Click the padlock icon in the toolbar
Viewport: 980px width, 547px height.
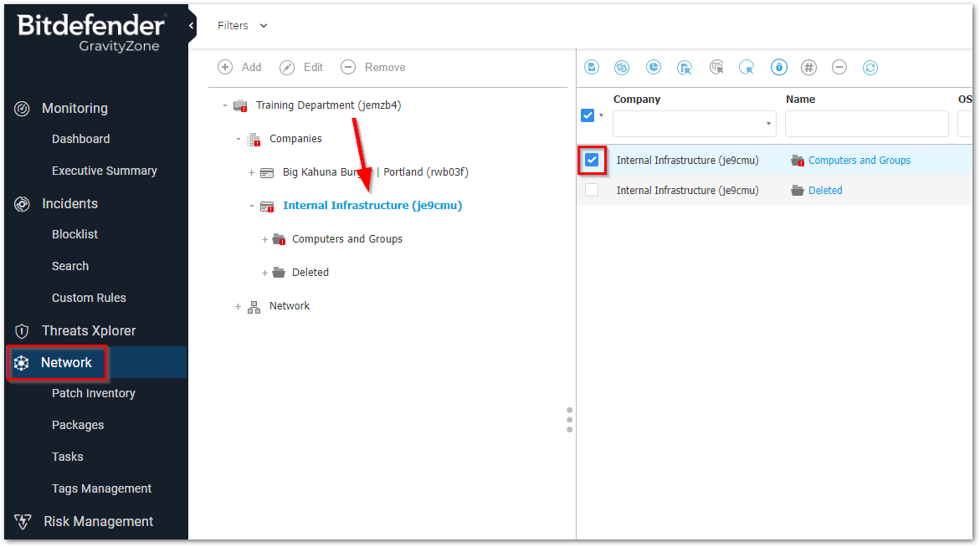[778, 68]
